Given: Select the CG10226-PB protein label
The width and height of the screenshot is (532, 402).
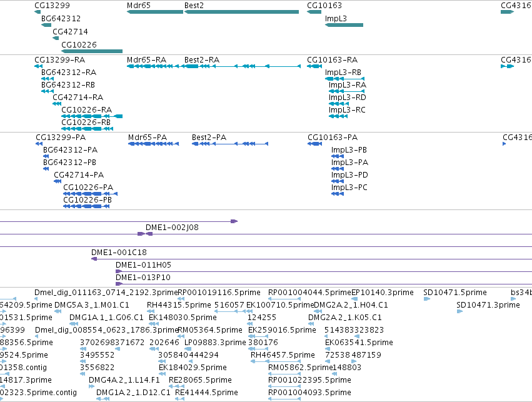Looking at the screenshot, I should [x=88, y=200].
